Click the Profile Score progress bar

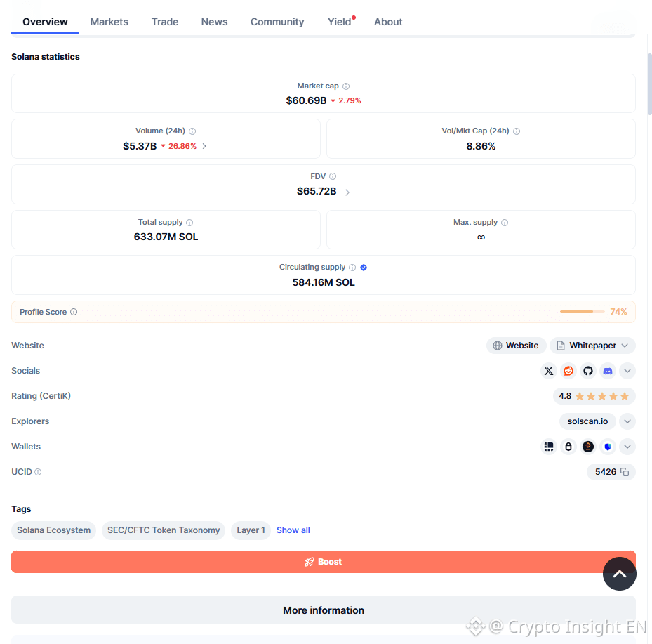(582, 312)
